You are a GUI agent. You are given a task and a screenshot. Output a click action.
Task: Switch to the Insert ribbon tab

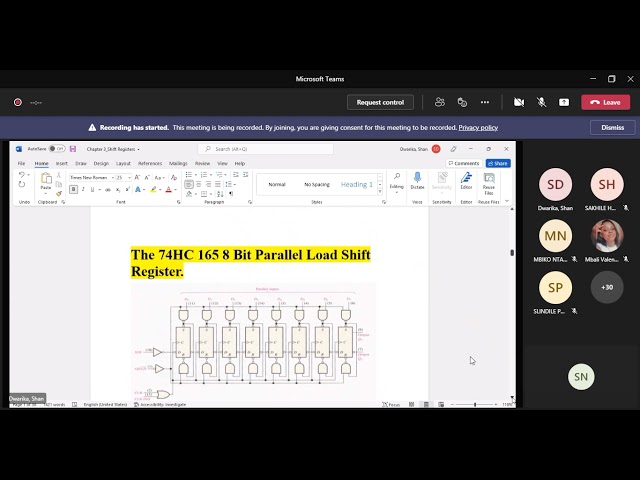point(62,163)
